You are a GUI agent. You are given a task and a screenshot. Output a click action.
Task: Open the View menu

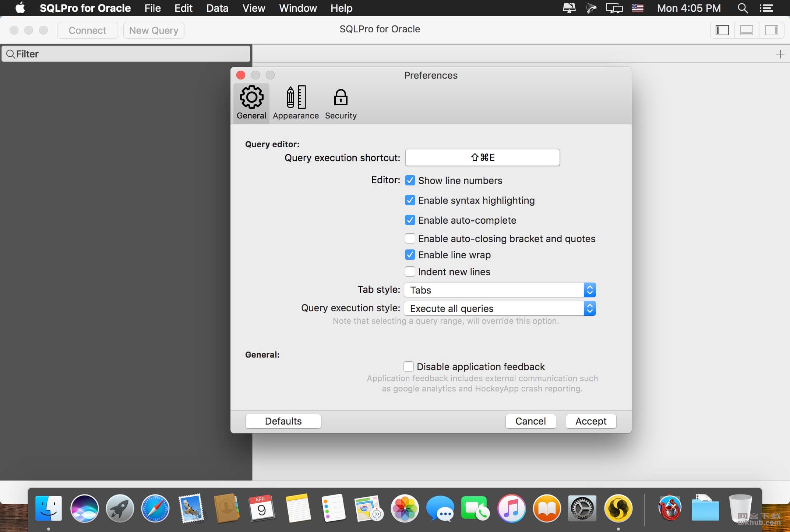coord(254,8)
